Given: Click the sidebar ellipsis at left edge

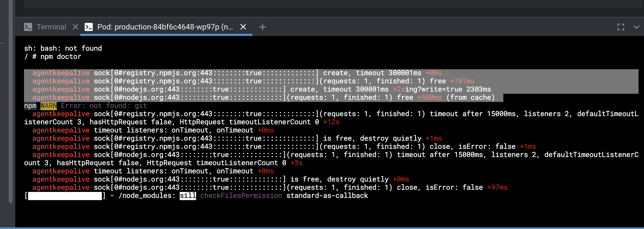Looking at the screenshot, I should pyautogui.click(x=2, y=43).
